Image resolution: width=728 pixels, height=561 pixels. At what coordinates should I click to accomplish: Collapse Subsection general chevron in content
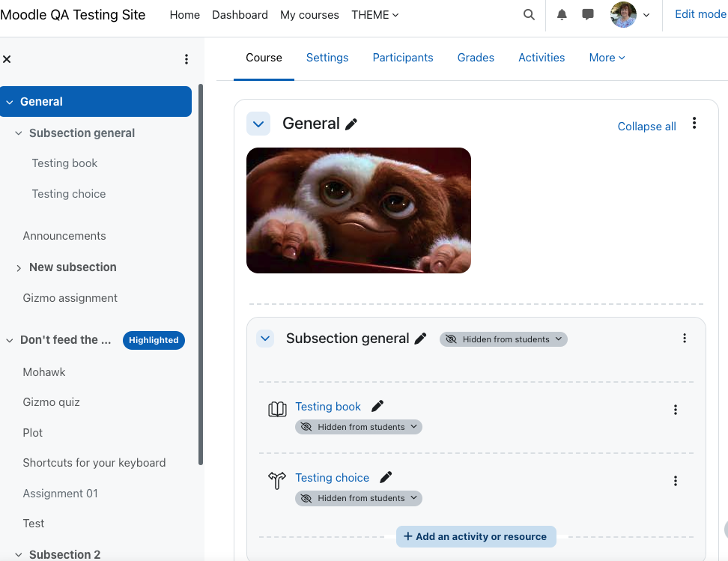[265, 339]
